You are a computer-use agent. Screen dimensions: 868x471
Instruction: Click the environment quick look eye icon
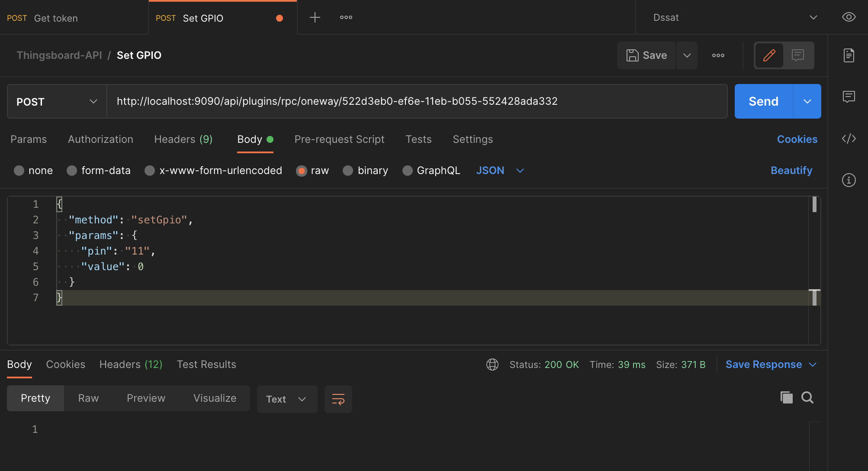click(849, 17)
